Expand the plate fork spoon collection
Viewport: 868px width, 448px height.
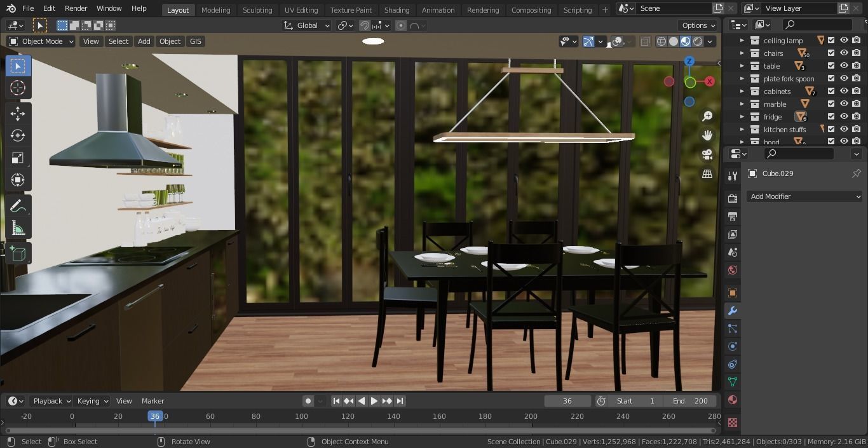tap(742, 79)
